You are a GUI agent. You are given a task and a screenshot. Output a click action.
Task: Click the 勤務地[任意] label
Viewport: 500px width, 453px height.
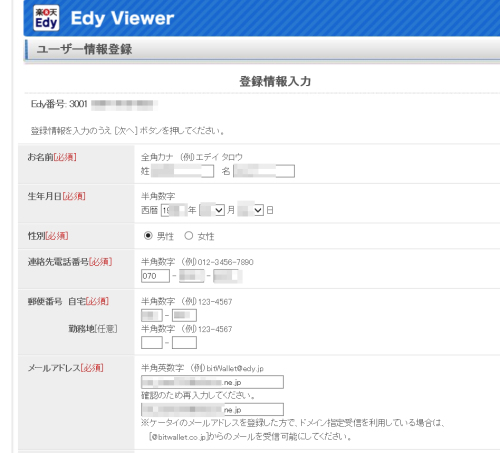coord(93,329)
